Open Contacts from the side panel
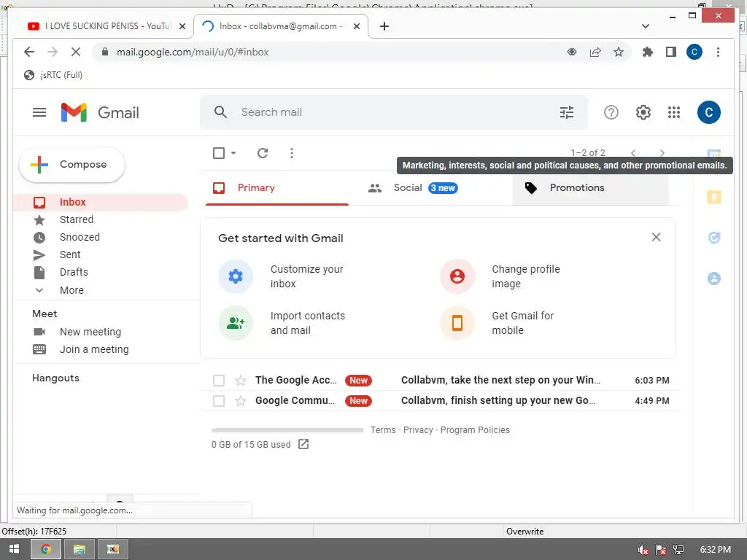 pos(713,278)
